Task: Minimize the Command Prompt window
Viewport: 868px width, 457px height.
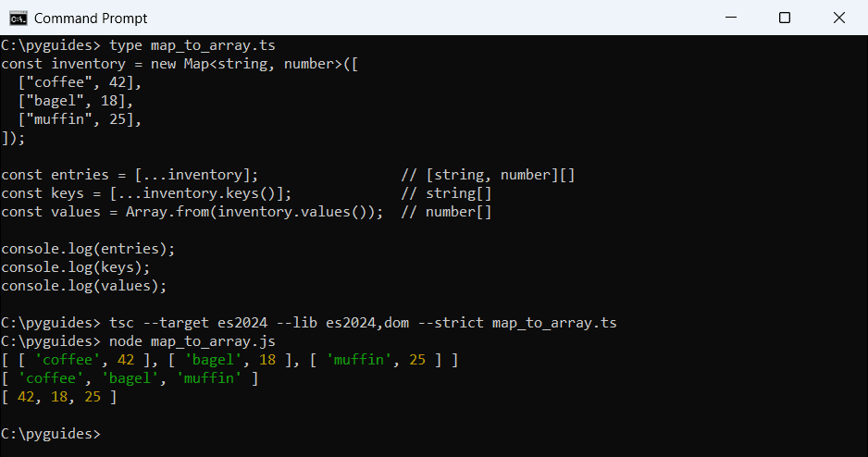Action: 731,18
